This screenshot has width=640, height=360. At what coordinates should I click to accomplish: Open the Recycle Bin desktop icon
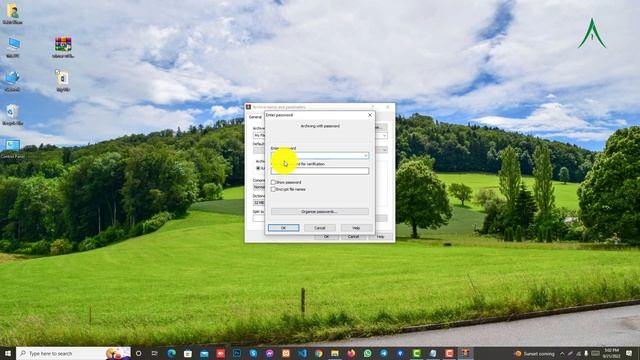coord(12,114)
